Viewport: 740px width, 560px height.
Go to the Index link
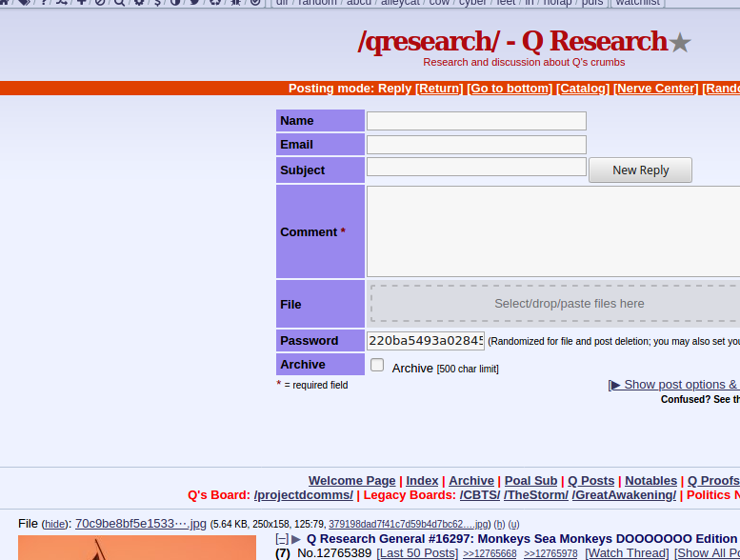click(422, 480)
